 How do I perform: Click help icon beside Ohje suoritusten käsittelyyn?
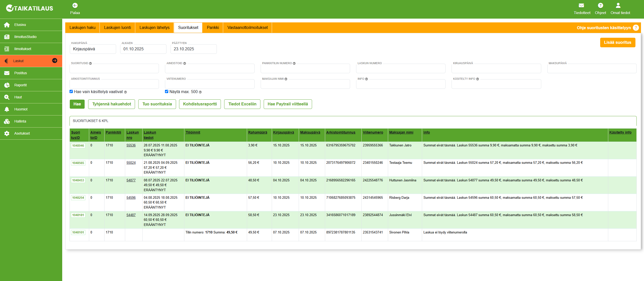636,28
